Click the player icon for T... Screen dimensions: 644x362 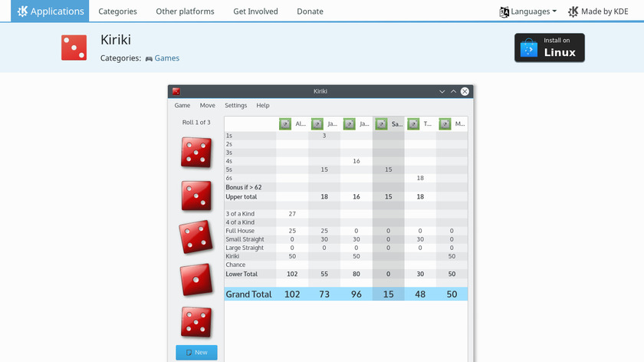(x=413, y=123)
